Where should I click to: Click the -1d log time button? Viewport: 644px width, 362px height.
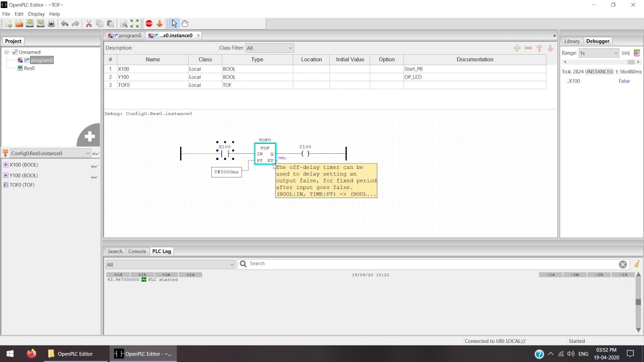[x=623, y=275]
